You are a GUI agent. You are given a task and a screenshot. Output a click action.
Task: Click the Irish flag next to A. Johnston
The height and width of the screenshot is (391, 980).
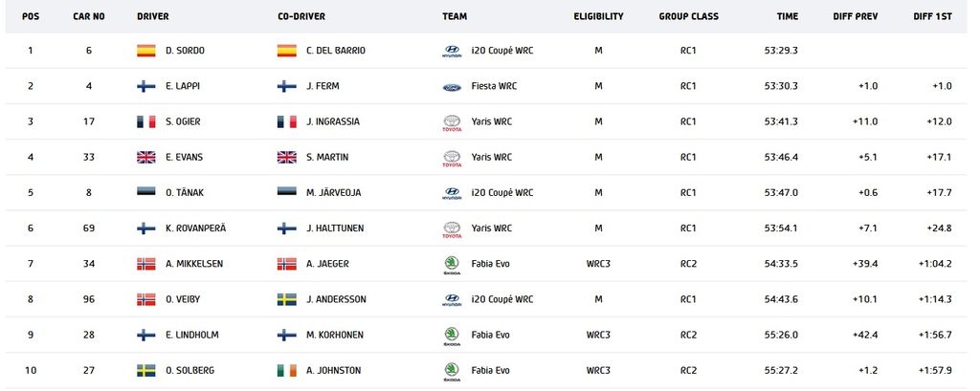pos(287,370)
